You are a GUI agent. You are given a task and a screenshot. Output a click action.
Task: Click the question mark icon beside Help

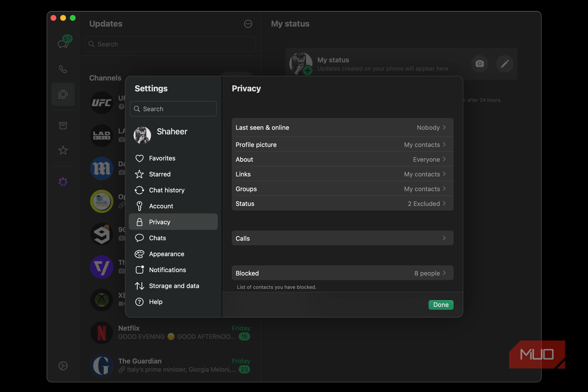pyautogui.click(x=139, y=302)
